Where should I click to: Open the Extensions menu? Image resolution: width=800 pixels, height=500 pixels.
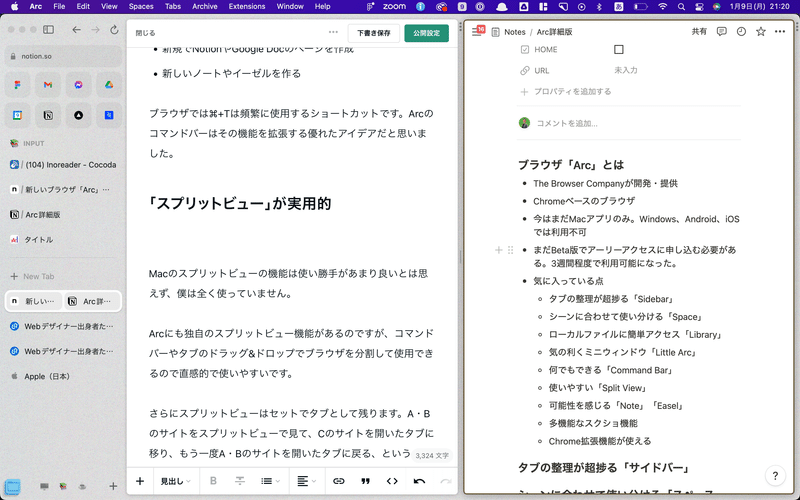(x=246, y=6)
